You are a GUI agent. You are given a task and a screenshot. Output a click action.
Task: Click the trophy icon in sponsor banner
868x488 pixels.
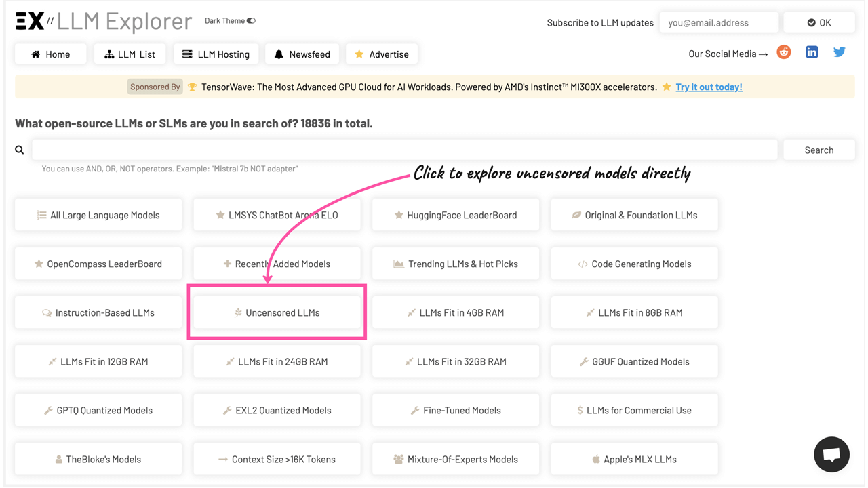[x=193, y=87]
